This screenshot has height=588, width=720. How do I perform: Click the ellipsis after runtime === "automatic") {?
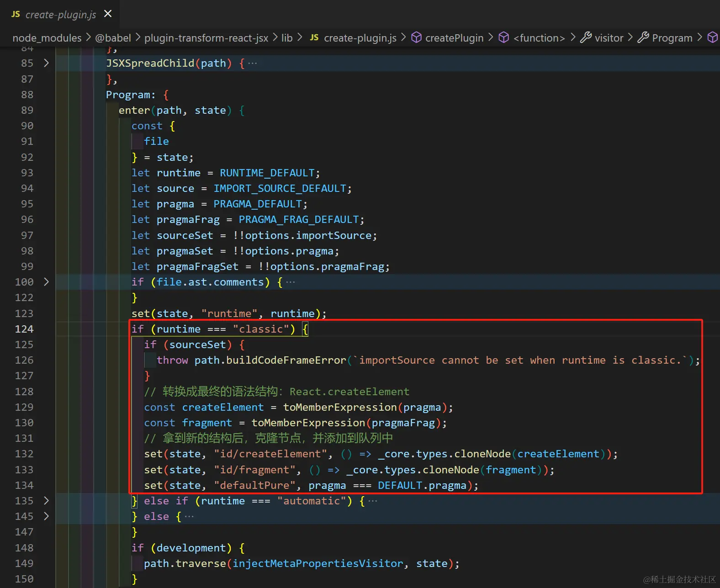coord(372,501)
